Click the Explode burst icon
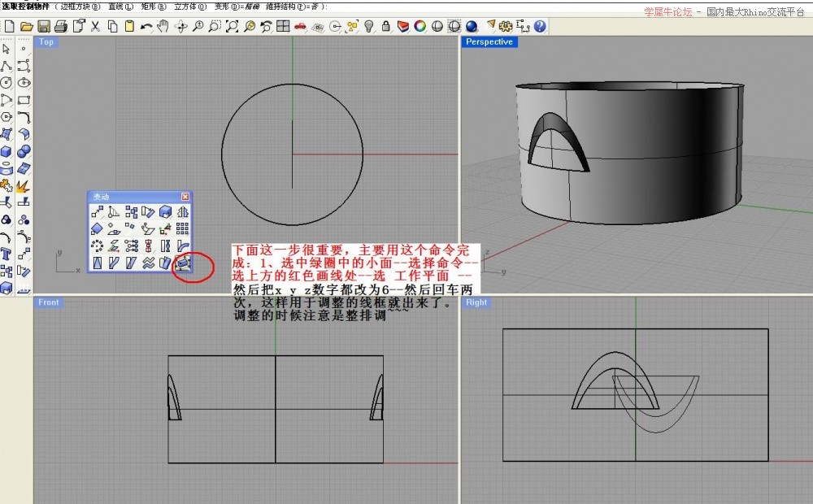The image size is (813, 504). tap(24, 185)
